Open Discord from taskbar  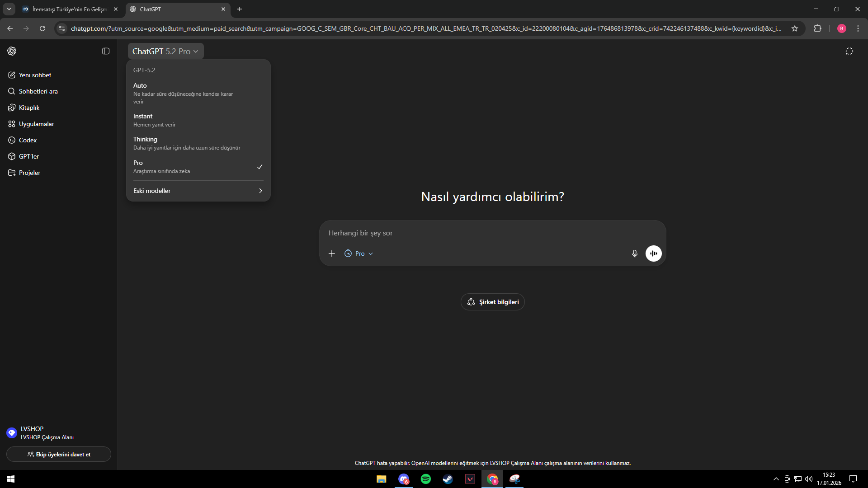pos(404,479)
